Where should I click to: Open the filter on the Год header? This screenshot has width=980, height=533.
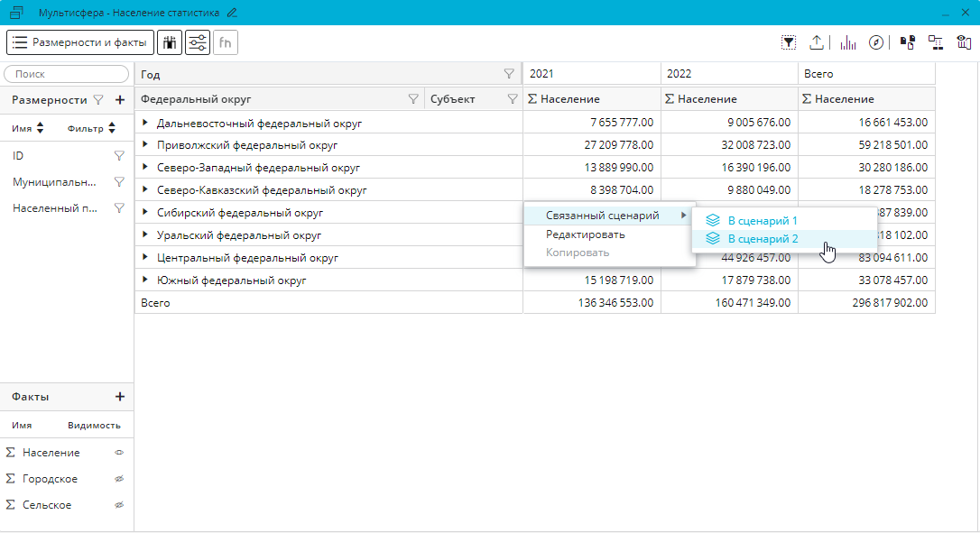tap(509, 74)
